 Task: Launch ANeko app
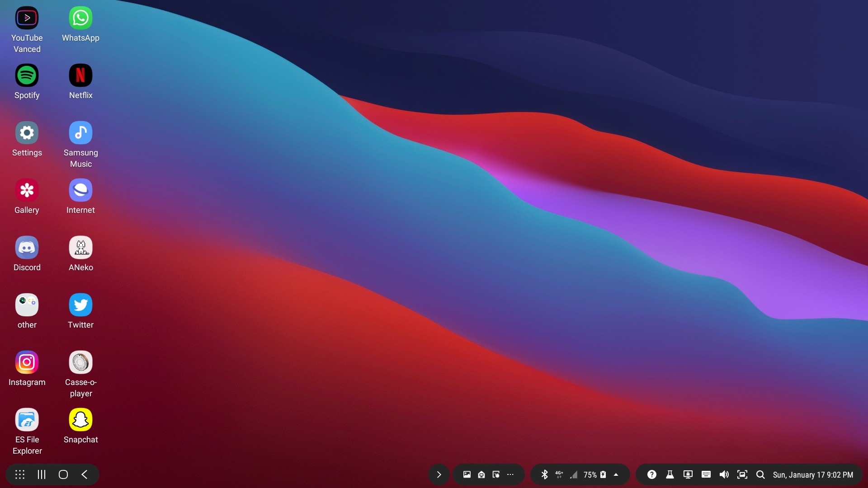80,248
